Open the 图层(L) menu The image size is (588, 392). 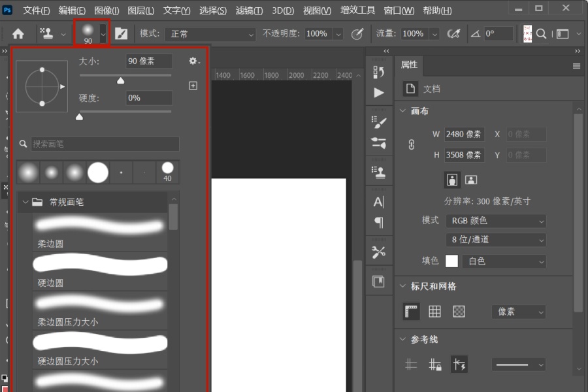coord(140,10)
